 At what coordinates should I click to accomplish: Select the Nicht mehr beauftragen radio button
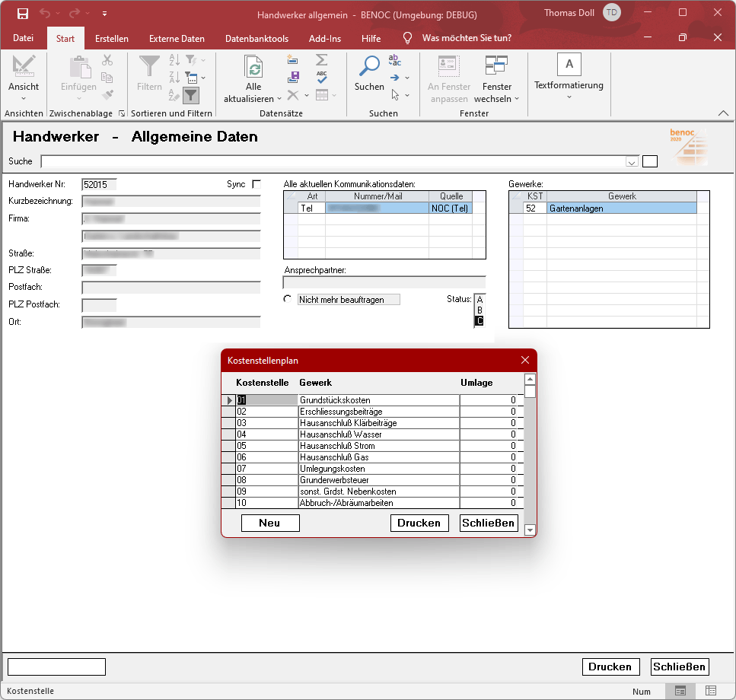(x=288, y=299)
